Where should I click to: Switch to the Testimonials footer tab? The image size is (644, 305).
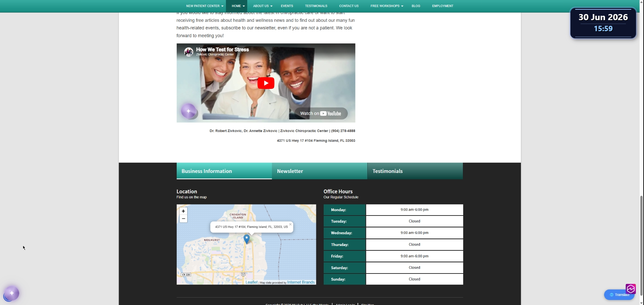click(415, 171)
